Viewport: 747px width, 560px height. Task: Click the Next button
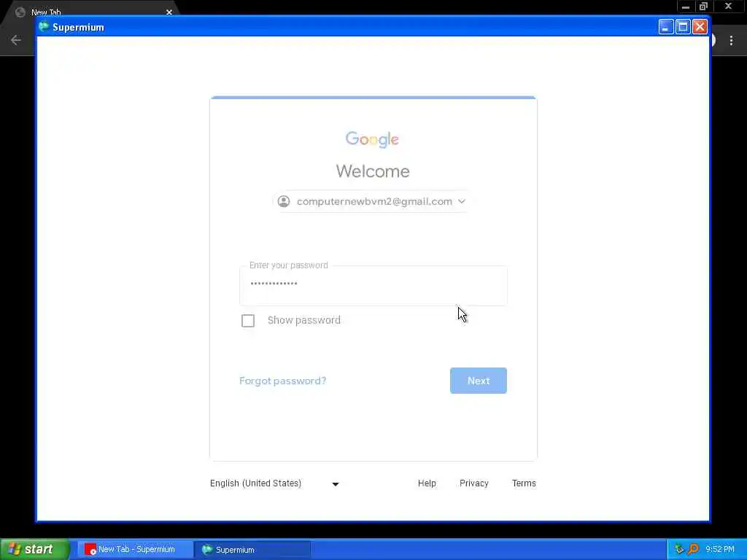pos(478,381)
